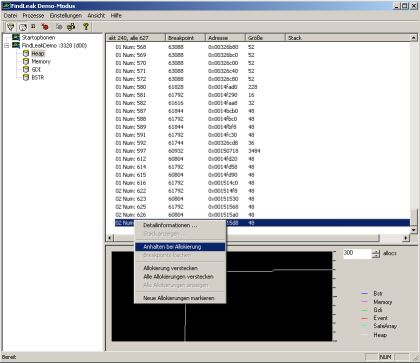Screen dimensions: 420x363
Task: Open the Datei menu
Action: click(x=10, y=16)
